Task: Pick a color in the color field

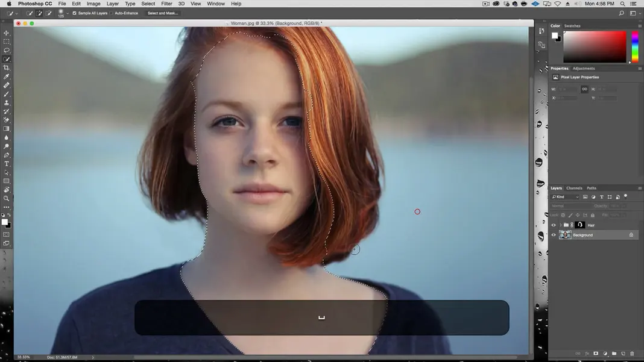Action: pyautogui.click(x=595, y=47)
